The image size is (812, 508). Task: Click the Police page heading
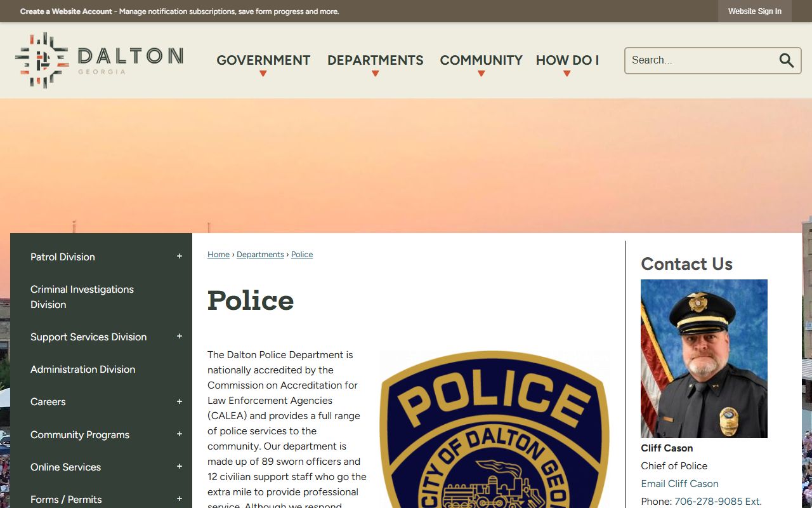coord(251,300)
